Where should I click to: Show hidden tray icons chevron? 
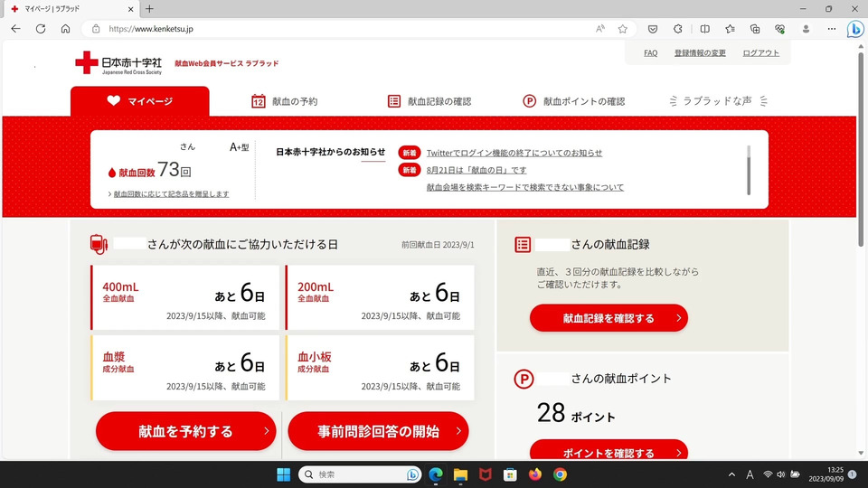click(x=731, y=474)
